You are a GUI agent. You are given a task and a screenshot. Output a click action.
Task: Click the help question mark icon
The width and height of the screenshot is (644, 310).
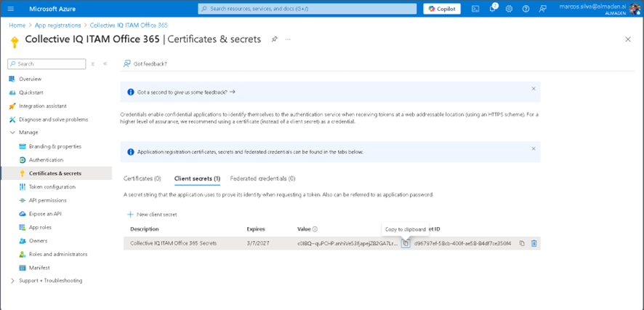pyautogui.click(x=526, y=9)
